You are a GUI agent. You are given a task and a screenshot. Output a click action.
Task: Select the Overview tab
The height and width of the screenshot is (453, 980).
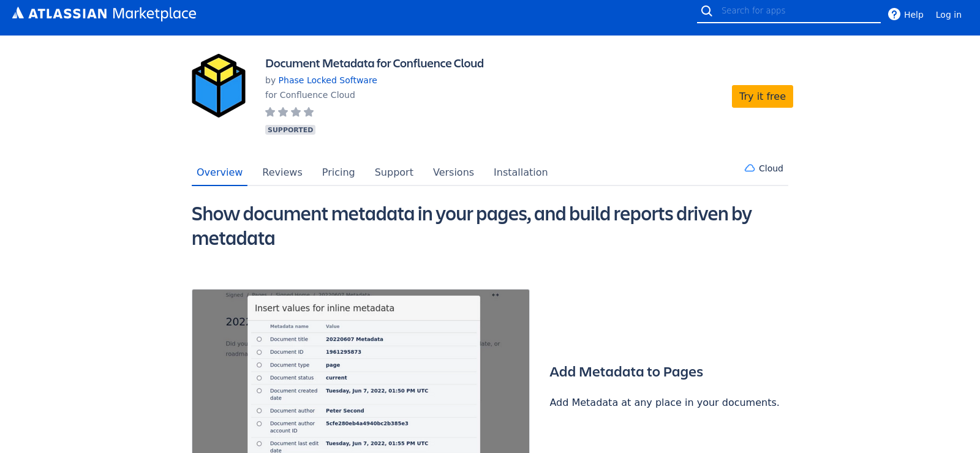coord(219,173)
